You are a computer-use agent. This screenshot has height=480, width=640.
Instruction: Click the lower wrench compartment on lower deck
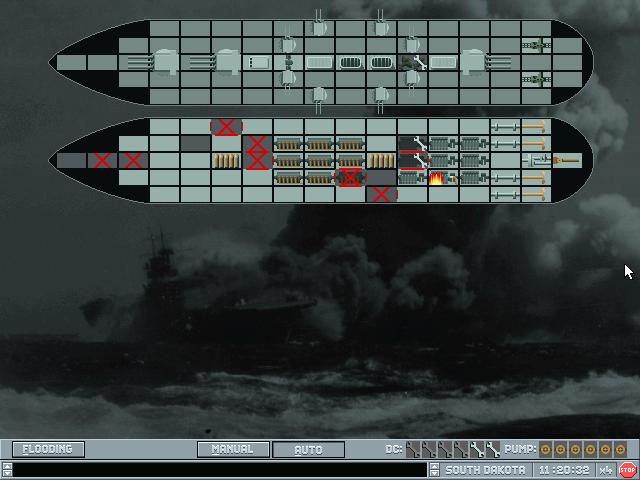(413, 161)
